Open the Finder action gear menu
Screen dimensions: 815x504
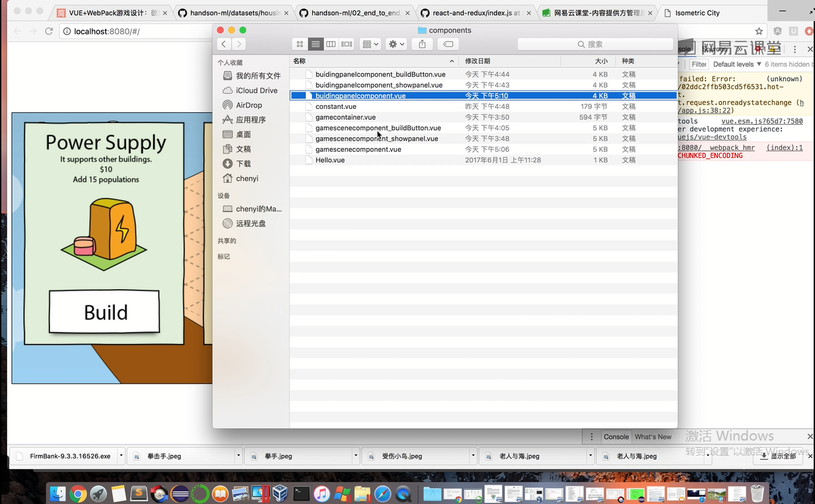pos(396,44)
